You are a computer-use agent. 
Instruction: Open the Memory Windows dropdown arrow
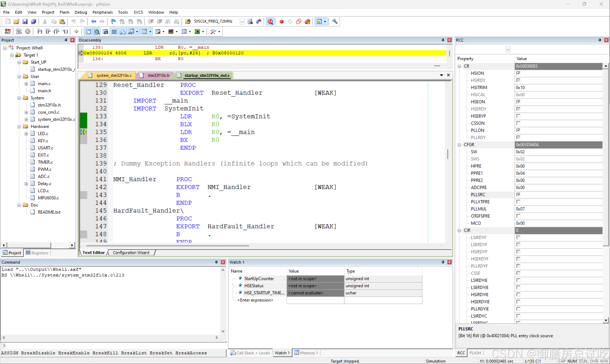[150, 31]
